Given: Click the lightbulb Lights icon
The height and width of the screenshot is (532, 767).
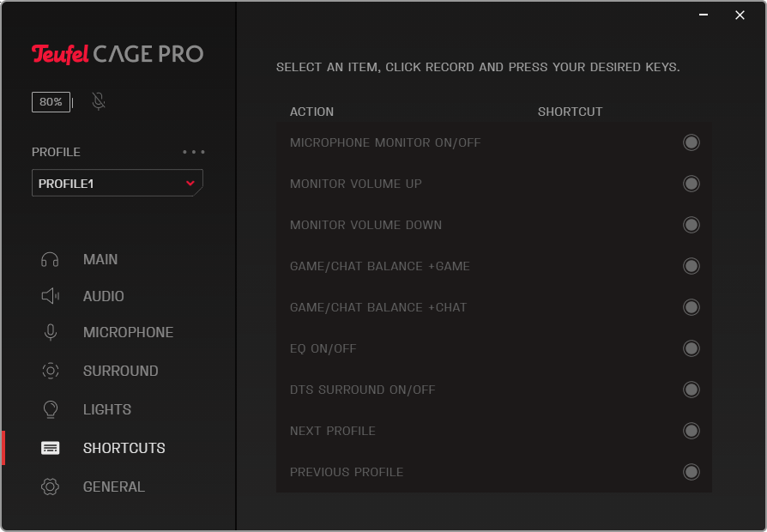Looking at the screenshot, I should coord(50,409).
